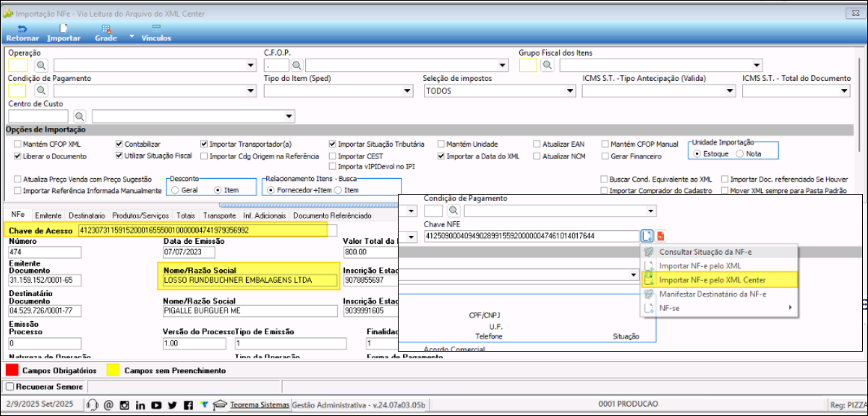Click the document icon beside Chave NFE field

point(647,236)
